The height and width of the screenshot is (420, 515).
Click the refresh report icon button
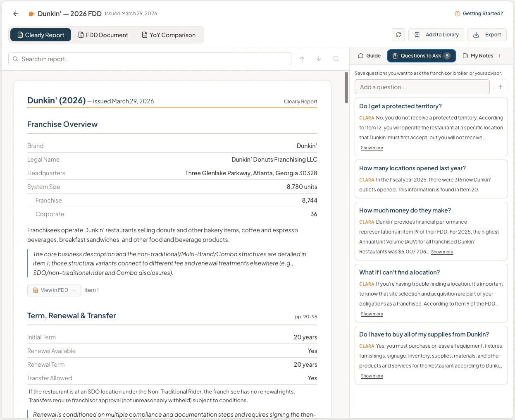point(398,35)
